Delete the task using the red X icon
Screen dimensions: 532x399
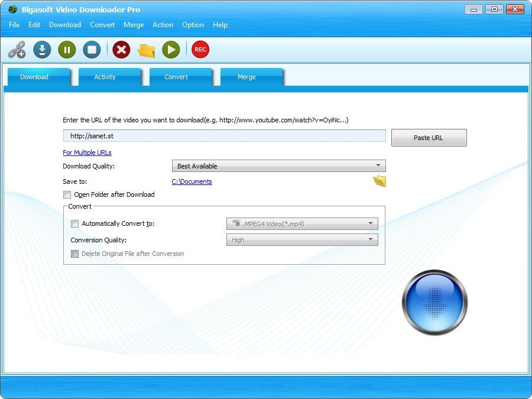coord(121,50)
